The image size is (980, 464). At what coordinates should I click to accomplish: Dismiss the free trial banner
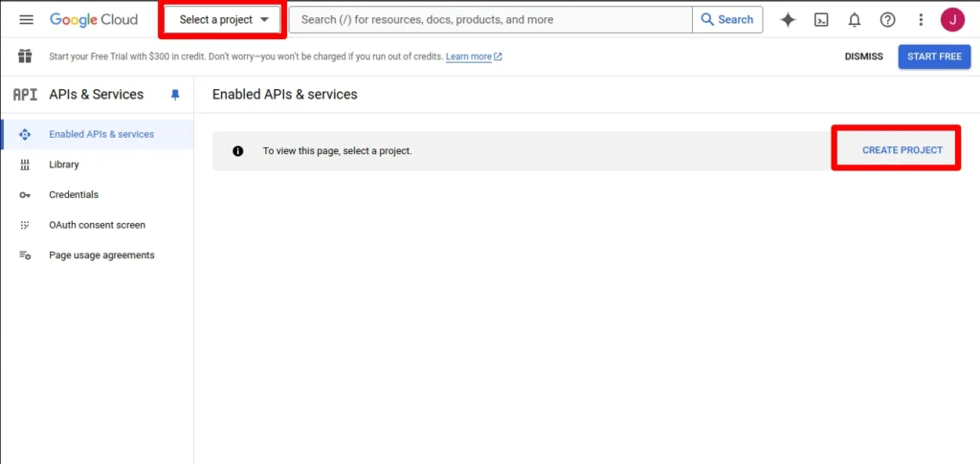click(x=863, y=56)
